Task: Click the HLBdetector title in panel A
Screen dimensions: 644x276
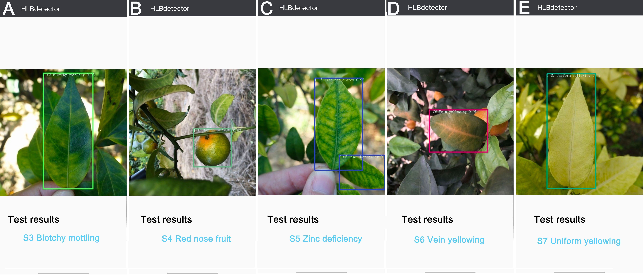Action: click(41, 9)
